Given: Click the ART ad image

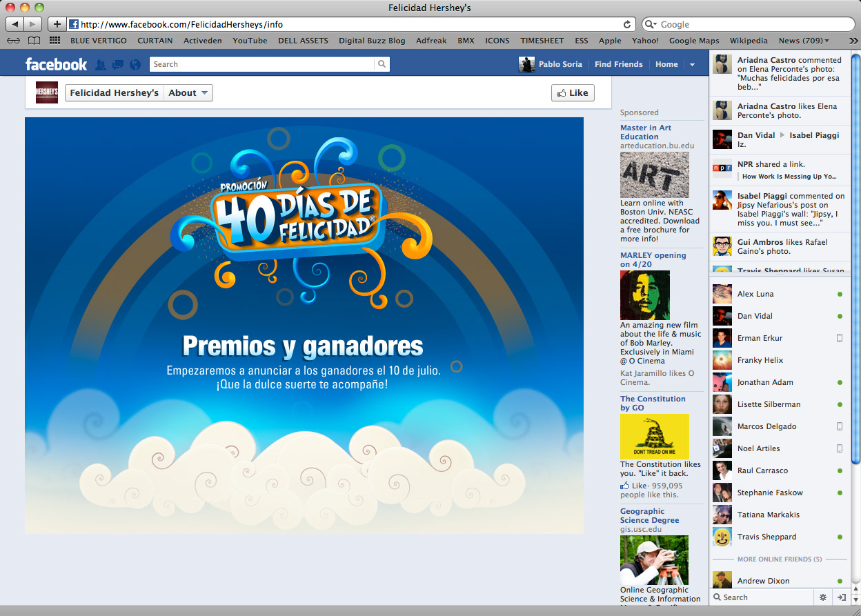Looking at the screenshot, I should 655,175.
